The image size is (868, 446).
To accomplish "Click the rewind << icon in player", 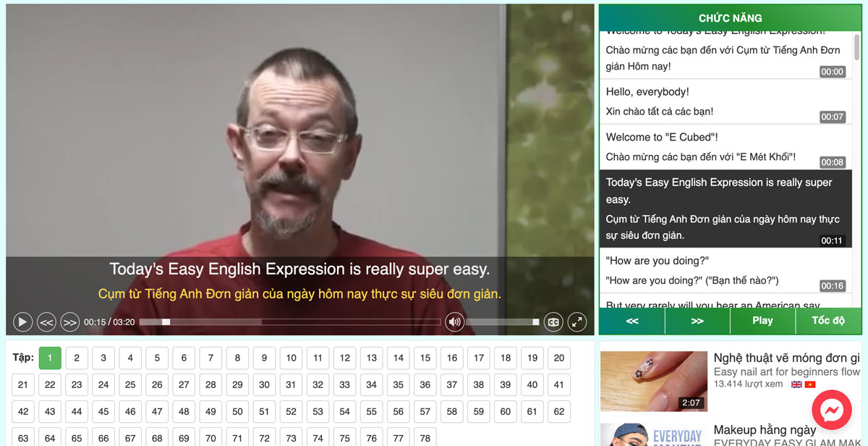I will pyautogui.click(x=46, y=321).
